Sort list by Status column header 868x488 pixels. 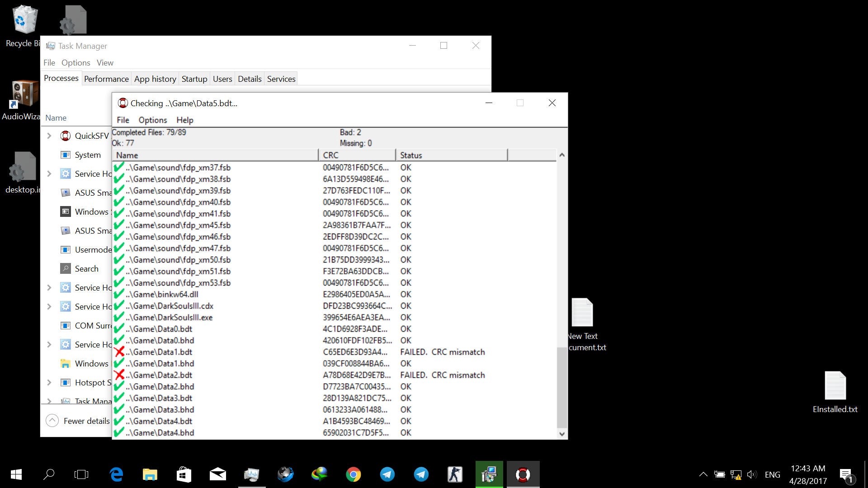451,155
